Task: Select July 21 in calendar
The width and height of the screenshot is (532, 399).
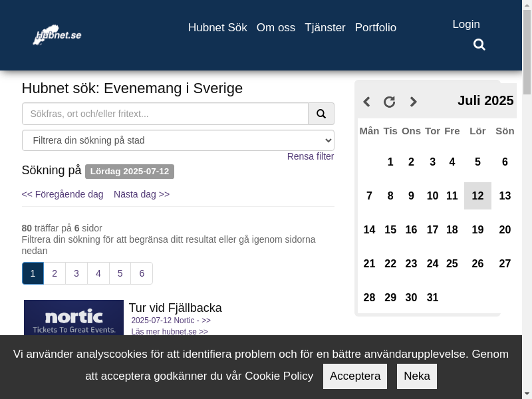Action: (x=369, y=263)
